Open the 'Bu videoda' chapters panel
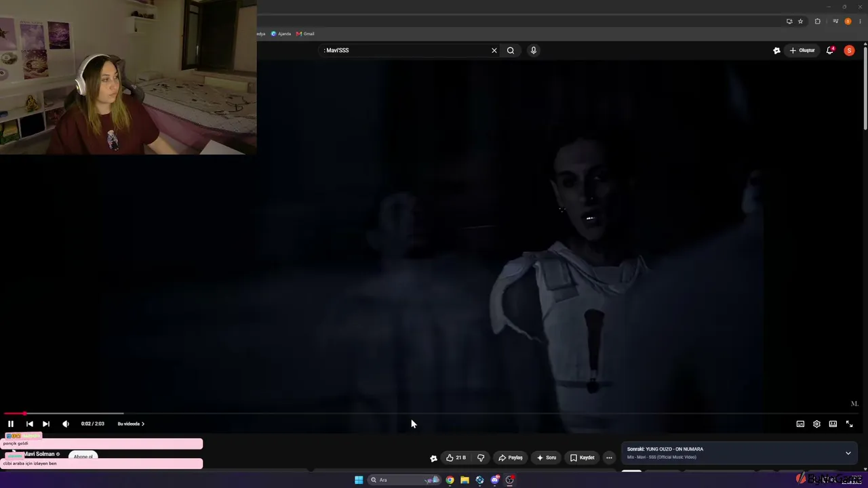868x488 pixels. (131, 424)
